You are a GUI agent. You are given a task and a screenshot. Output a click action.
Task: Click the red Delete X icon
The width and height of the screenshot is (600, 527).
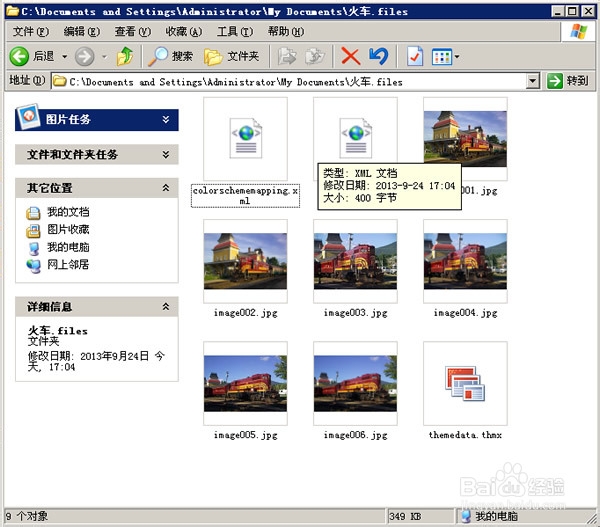click(x=351, y=57)
